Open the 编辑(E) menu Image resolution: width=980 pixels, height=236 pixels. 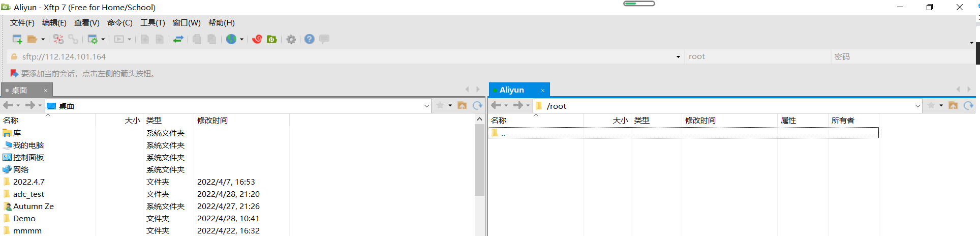(x=54, y=23)
